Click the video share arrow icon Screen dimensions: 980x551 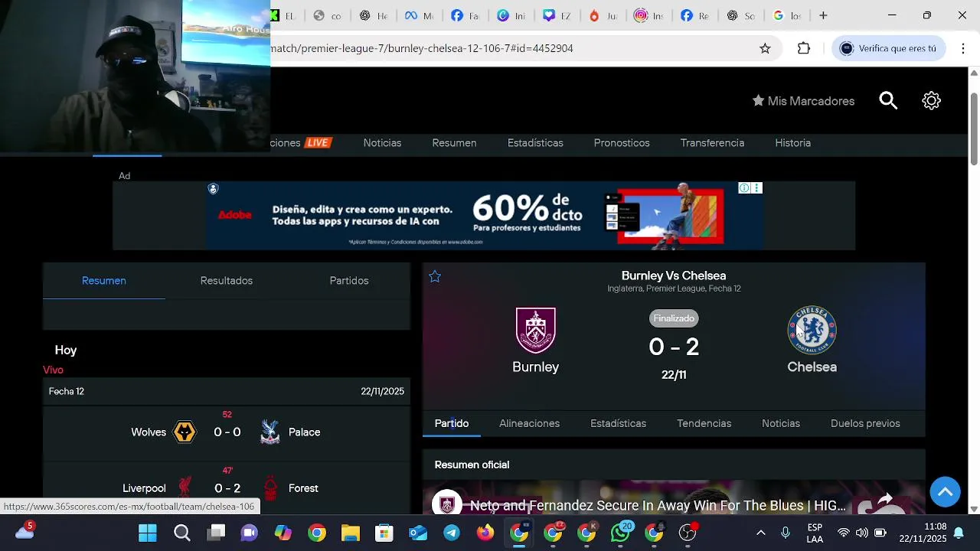click(x=886, y=499)
